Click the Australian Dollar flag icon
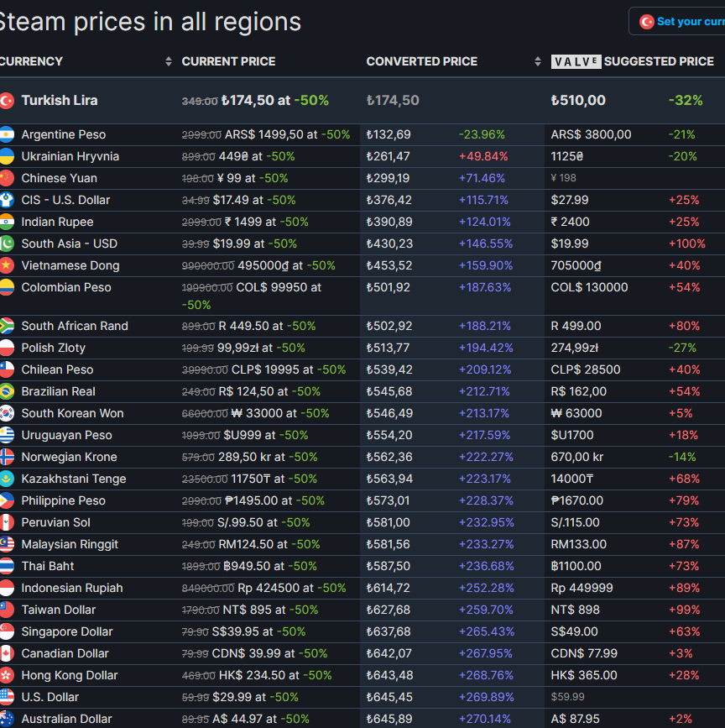Viewport: 725px width, 728px height. tap(7, 719)
